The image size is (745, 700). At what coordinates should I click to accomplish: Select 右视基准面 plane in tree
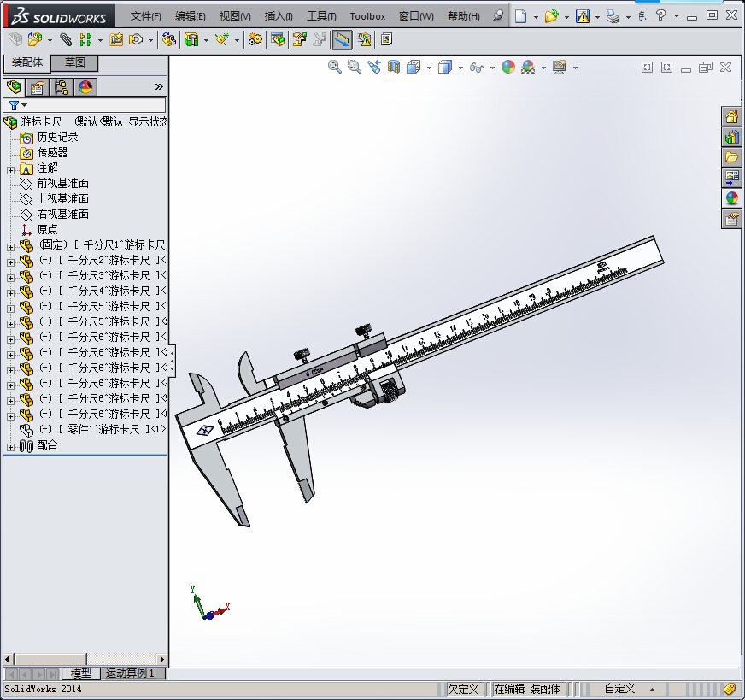[x=62, y=215]
